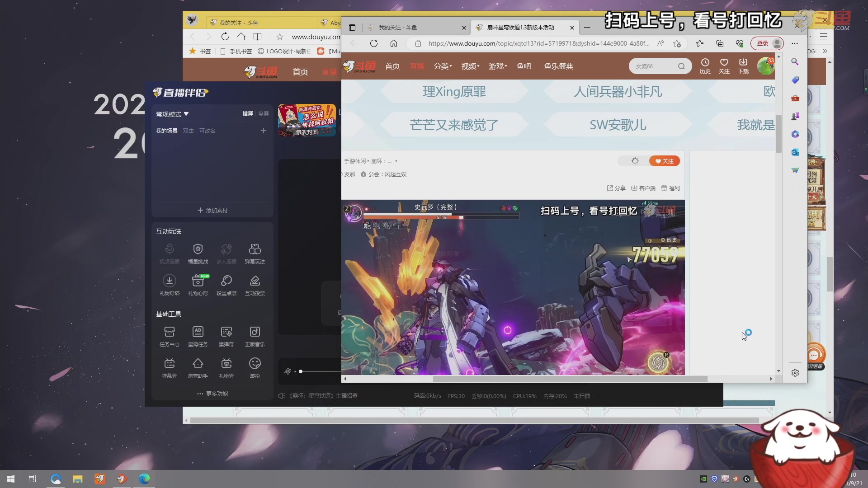868x488 pixels.
Task: Switch companion layout to 竖屏
Action: point(264,114)
